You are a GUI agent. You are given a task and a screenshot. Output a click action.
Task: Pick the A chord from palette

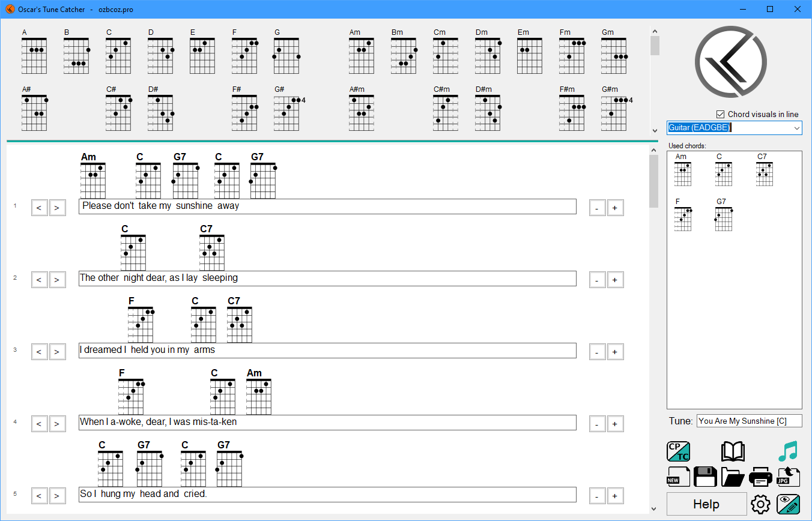coord(34,50)
